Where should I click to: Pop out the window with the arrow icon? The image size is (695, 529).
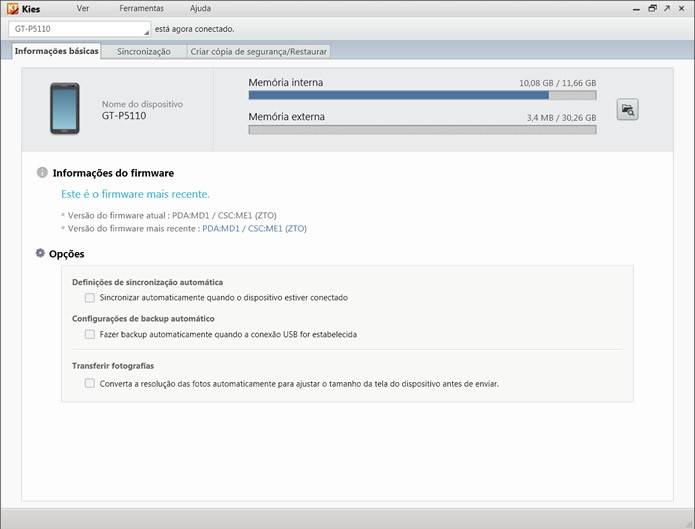[667, 8]
